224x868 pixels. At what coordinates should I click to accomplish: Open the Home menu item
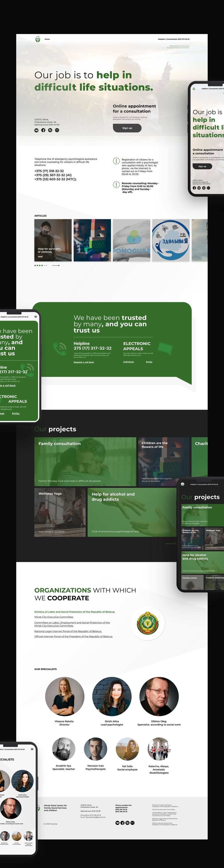(47, 39)
